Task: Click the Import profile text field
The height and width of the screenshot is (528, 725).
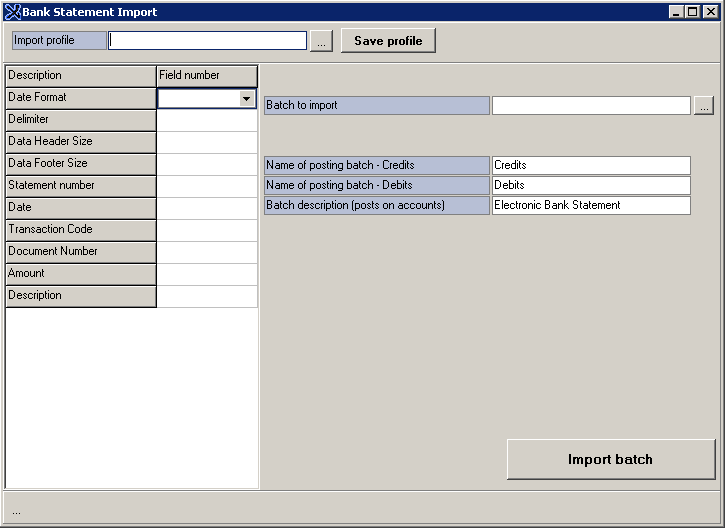Action: 208,41
